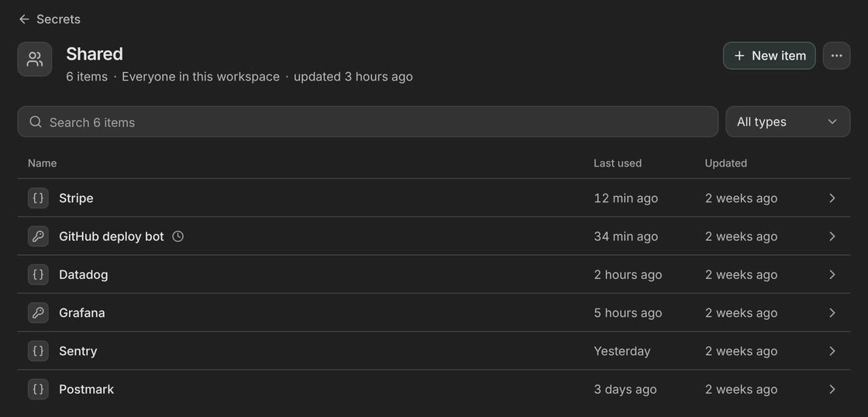Click the Datadog braces type icon
This screenshot has height=417, width=868.
click(38, 274)
